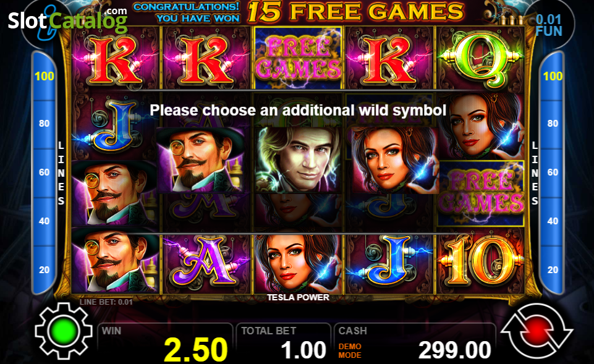Pick 40 lines on the right bar
This screenshot has height=364, width=594.
point(553,221)
